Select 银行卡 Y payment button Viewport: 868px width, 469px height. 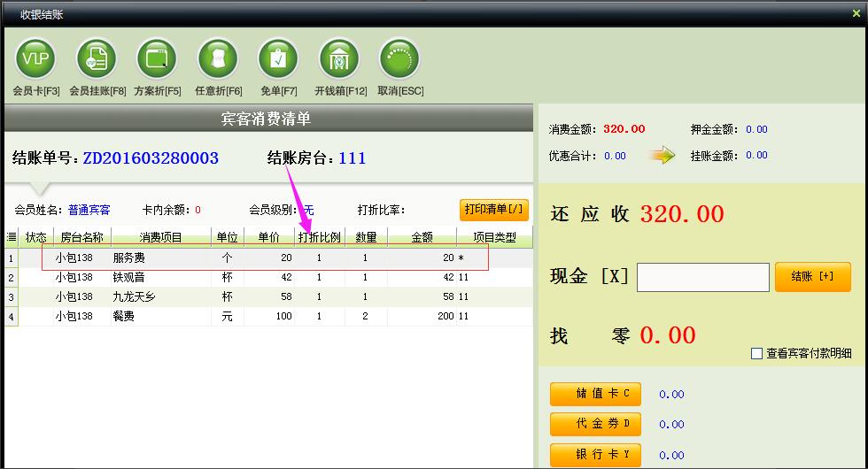click(x=595, y=455)
